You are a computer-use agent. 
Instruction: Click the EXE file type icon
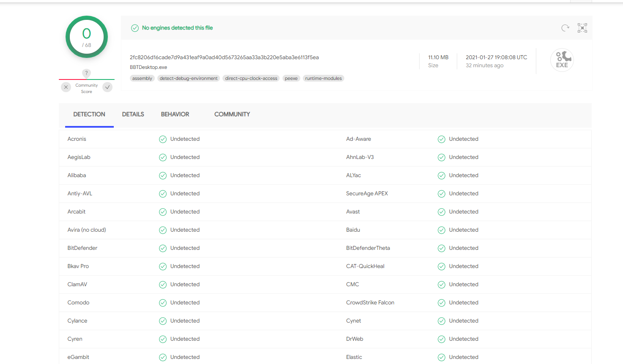(x=562, y=60)
